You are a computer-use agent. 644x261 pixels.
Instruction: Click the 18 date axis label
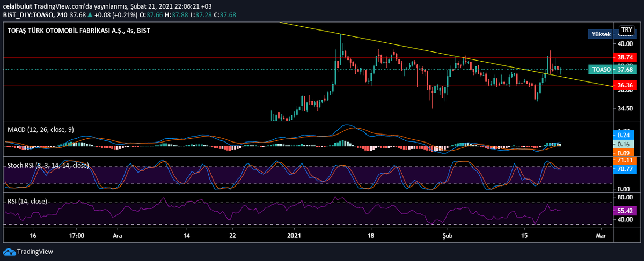click(x=371, y=235)
